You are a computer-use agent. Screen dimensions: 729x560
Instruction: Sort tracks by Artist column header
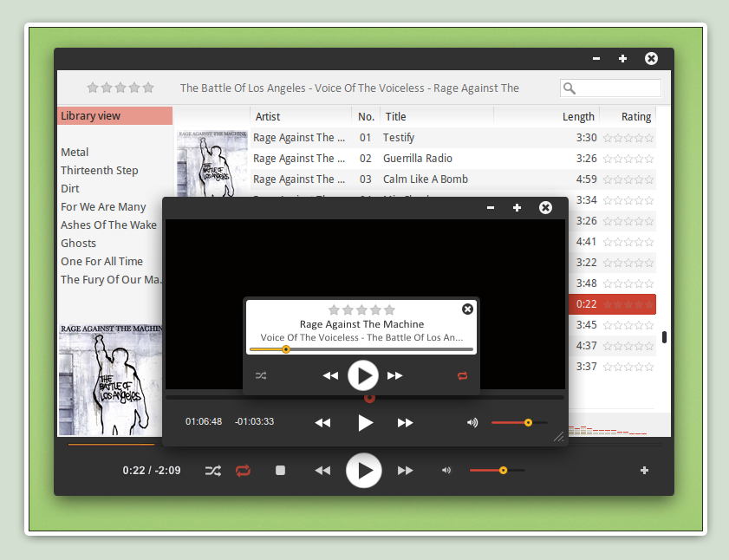point(301,116)
